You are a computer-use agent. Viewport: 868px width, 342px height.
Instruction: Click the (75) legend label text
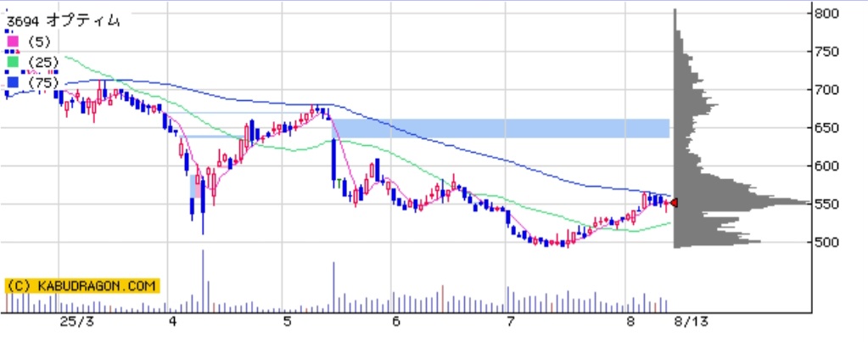(42, 83)
